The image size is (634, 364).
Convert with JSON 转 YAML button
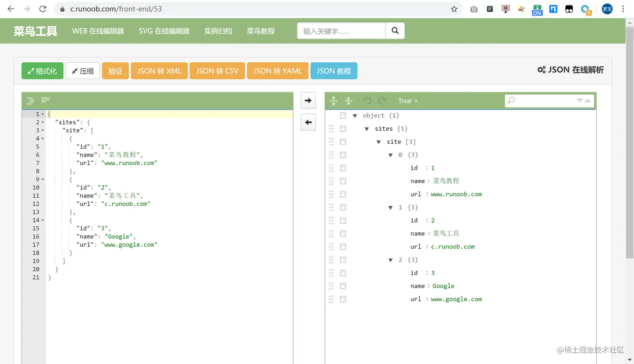tap(278, 71)
